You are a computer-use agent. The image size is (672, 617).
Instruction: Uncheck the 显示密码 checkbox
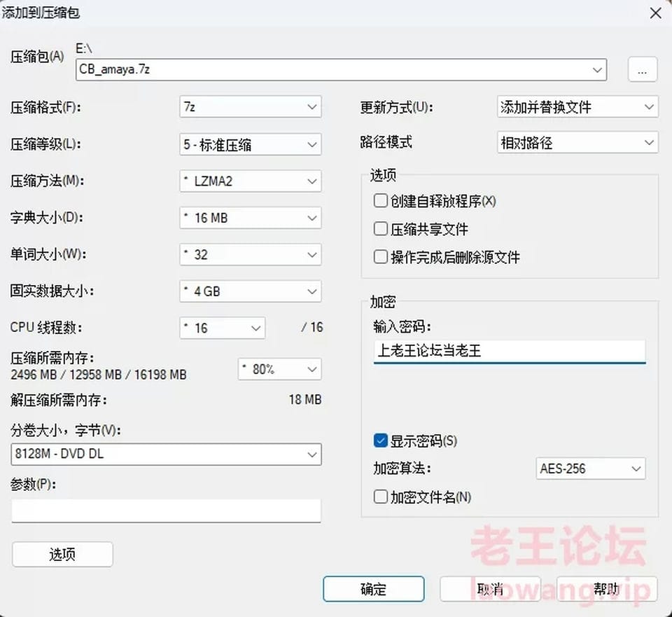pyautogui.click(x=381, y=441)
